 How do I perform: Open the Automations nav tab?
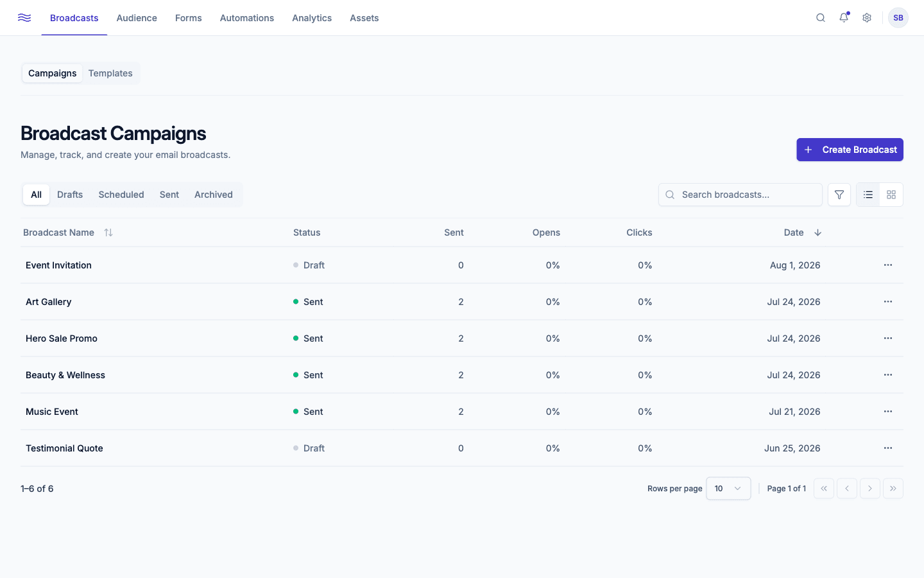tap(247, 18)
